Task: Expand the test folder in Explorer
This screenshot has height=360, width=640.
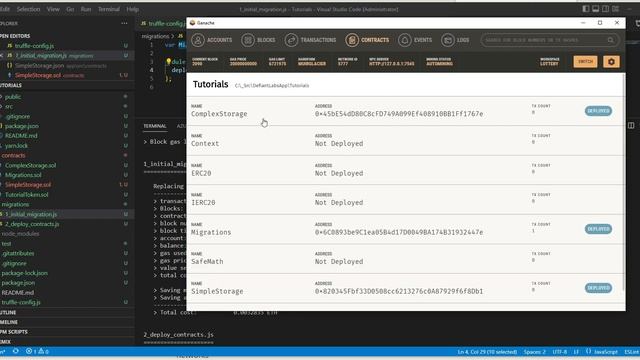Action: click(x=7, y=244)
